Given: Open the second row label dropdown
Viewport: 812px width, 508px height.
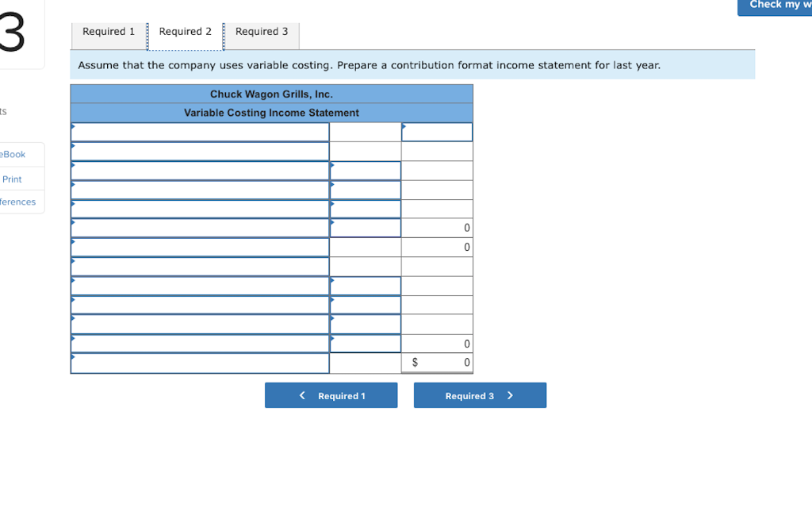Looking at the screenshot, I should tap(198, 151).
